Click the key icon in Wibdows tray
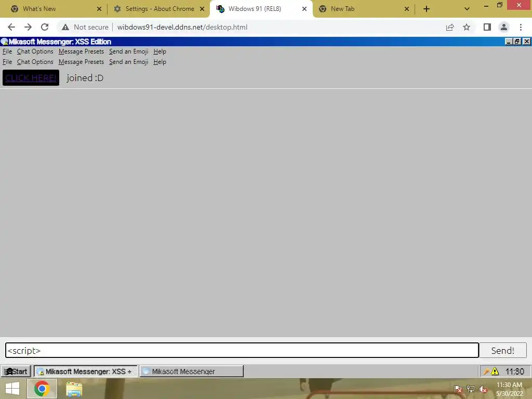 [x=486, y=371]
